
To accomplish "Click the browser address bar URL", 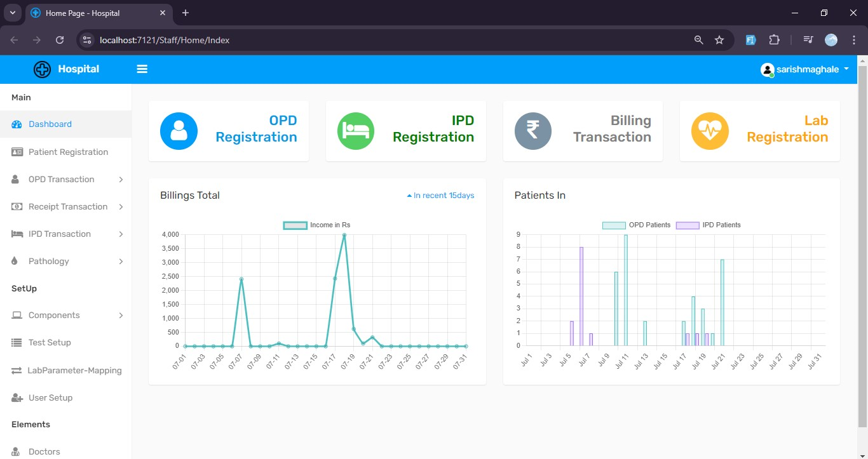I will (165, 40).
